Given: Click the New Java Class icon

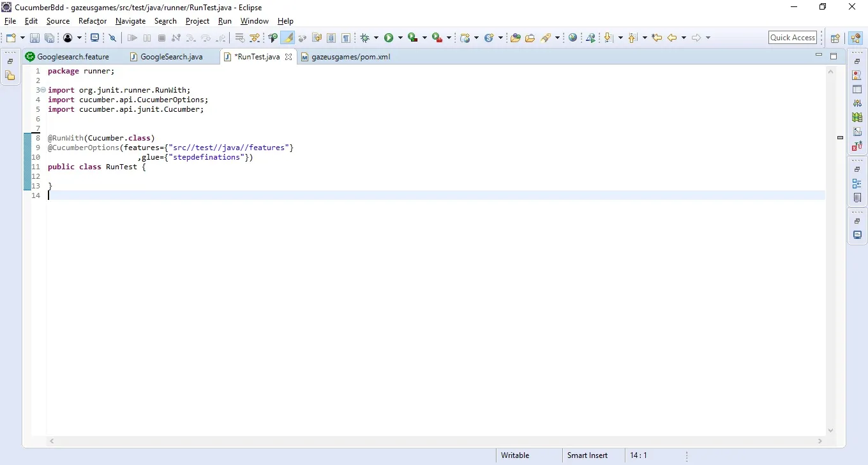Looking at the screenshot, I should [x=490, y=38].
